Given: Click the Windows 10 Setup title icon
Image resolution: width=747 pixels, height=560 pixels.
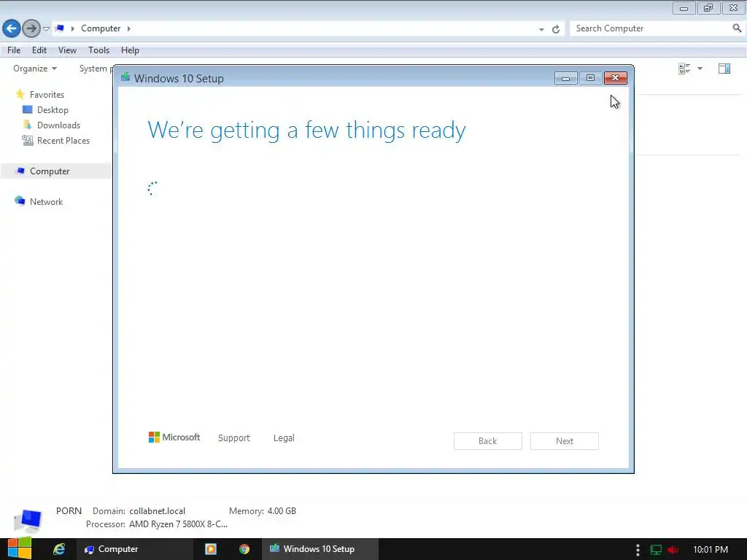Looking at the screenshot, I should pyautogui.click(x=125, y=77).
